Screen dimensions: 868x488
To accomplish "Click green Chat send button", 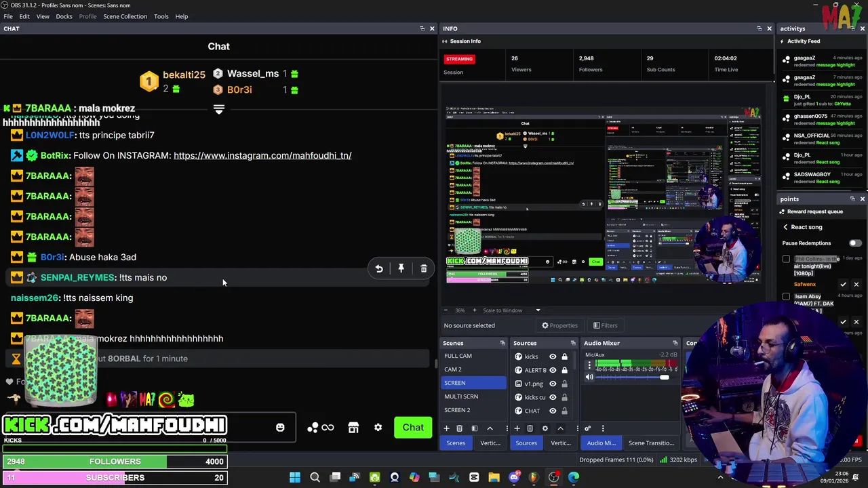I will (413, 428).
